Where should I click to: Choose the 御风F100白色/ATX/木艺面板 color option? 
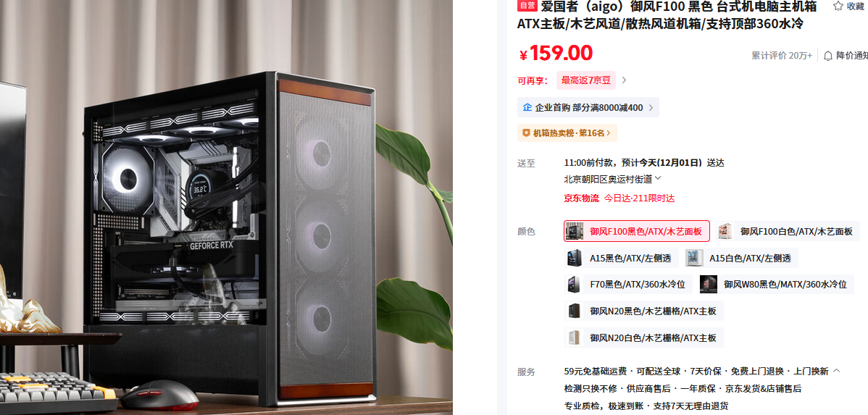pyautogui.click(x=788, y=231)
